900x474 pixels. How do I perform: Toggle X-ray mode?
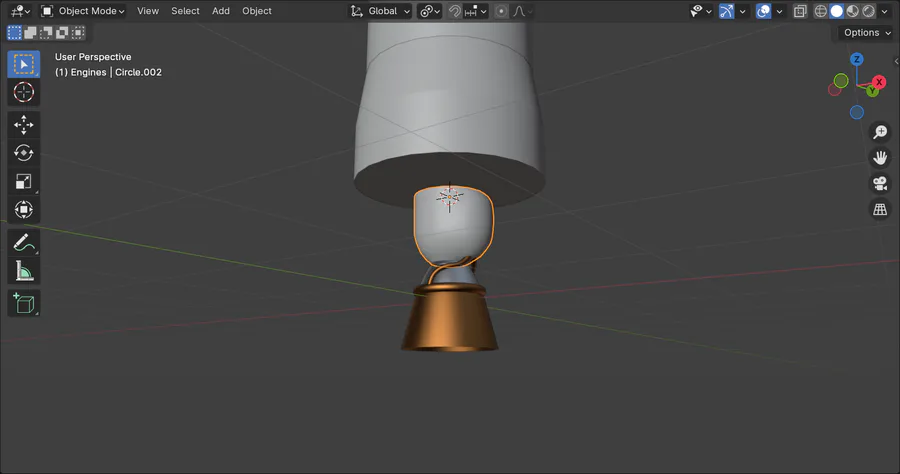point(800,11)
